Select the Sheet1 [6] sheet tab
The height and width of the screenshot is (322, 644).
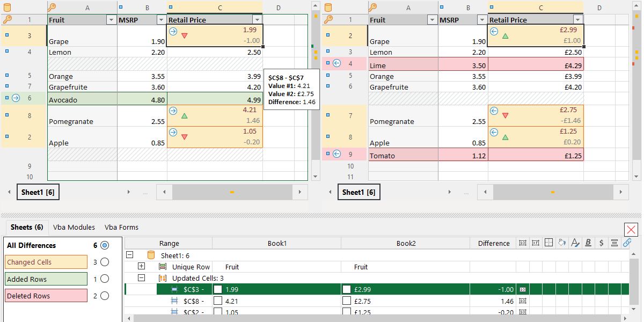click(x=38, y=191)
